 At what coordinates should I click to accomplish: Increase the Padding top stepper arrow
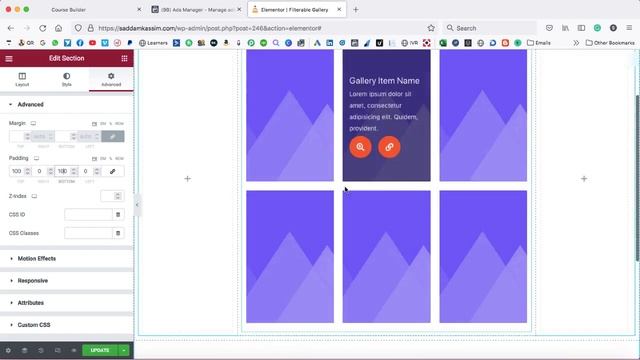point(27,169)
